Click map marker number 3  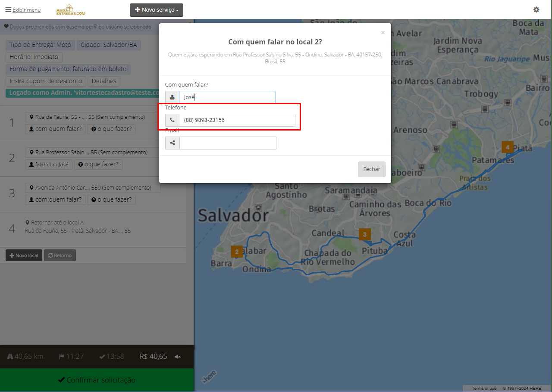(x=365, y=234)
